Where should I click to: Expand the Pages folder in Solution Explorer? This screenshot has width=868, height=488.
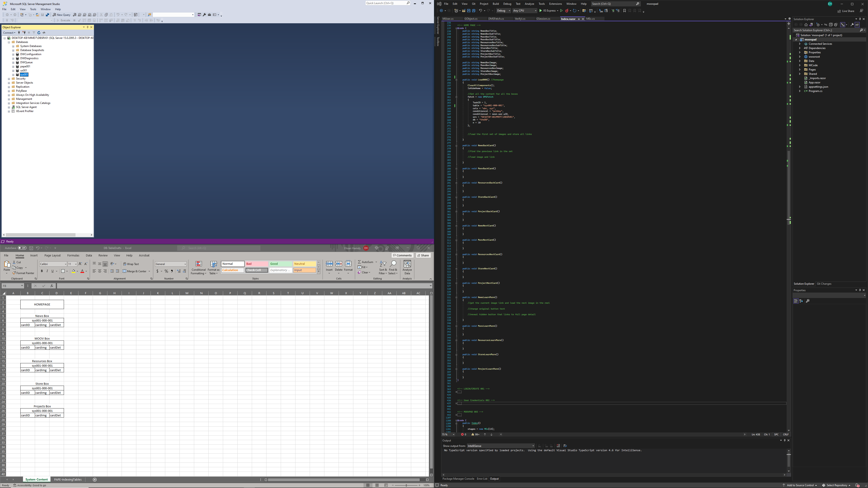(x=800, y=70)
